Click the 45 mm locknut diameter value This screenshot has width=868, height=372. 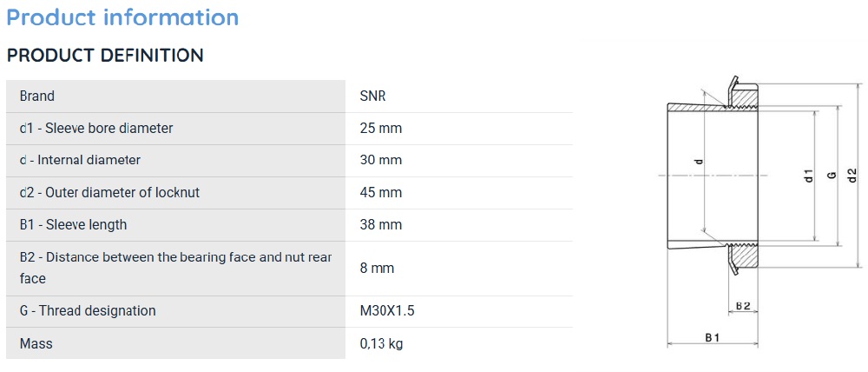pos(381,192)
